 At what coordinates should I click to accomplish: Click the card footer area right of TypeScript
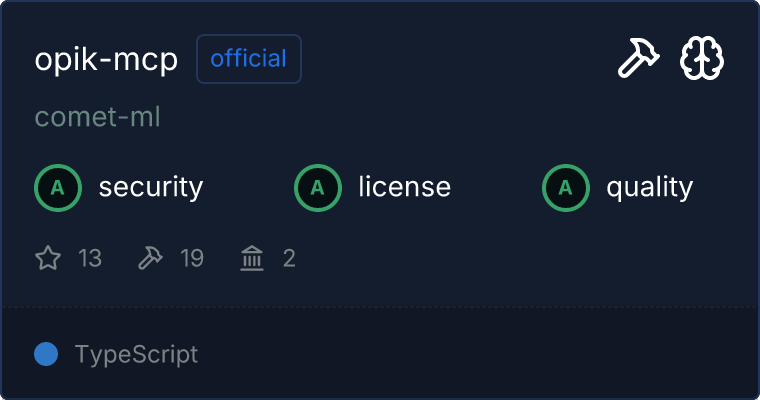pyautogui.click(x=480, y=354)
